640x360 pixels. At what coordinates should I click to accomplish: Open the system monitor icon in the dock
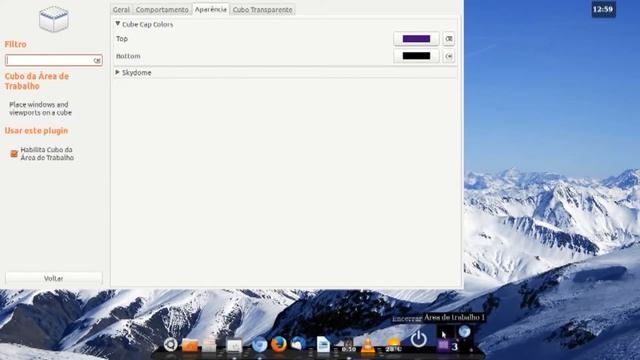point(234,346)
